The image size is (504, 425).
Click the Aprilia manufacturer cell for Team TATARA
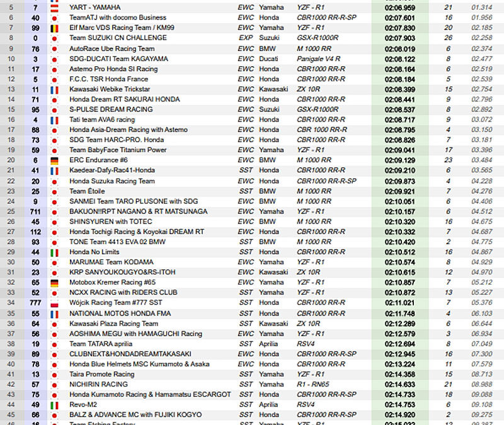point(268,344)
